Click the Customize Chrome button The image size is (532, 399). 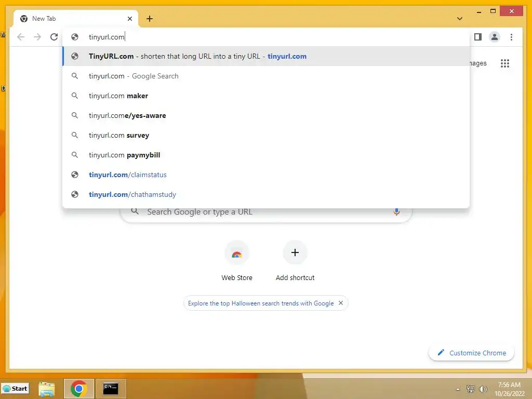click(x=471, y=353)
